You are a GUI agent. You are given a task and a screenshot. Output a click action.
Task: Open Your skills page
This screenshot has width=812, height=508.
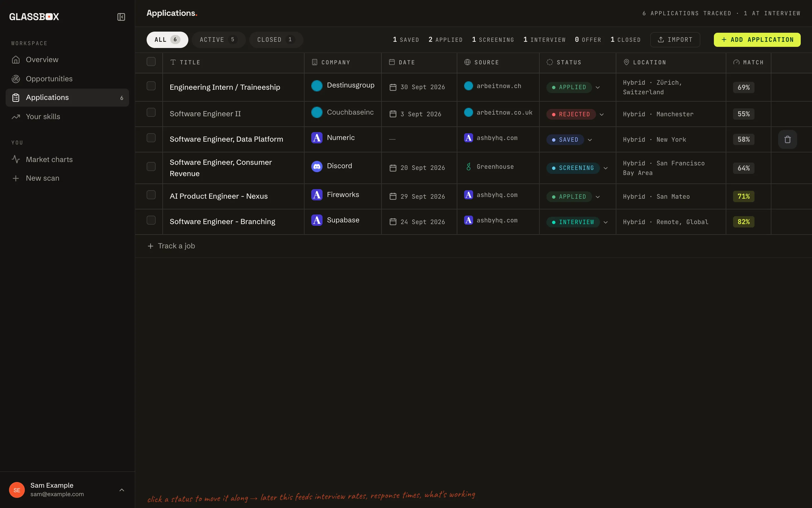coord(67,117)
